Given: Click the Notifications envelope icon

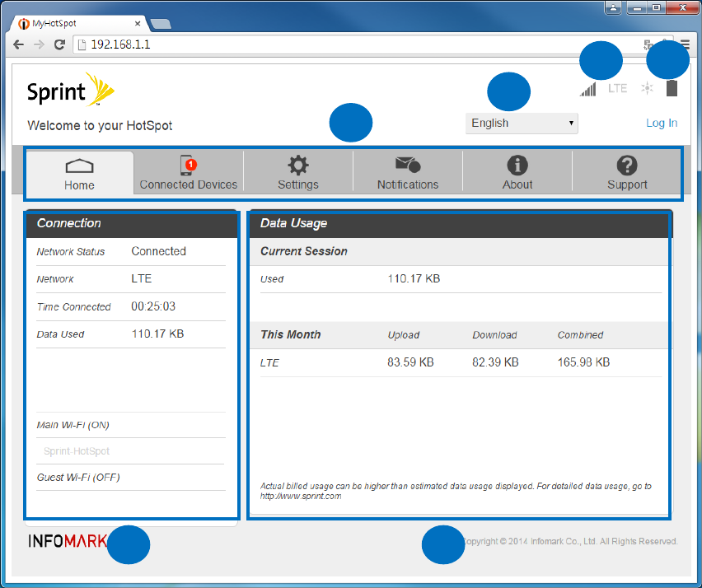Looking at the screenshot, I should coord(408,164).
